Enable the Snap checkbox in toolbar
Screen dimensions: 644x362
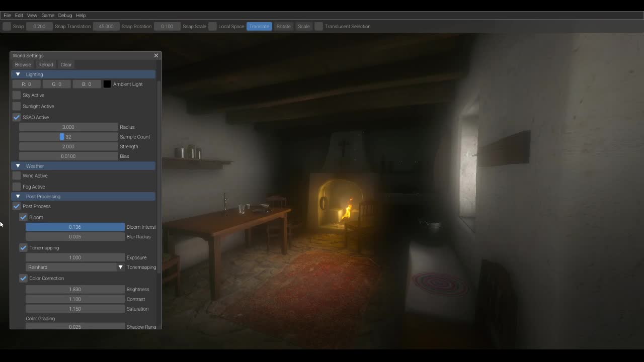7,27
